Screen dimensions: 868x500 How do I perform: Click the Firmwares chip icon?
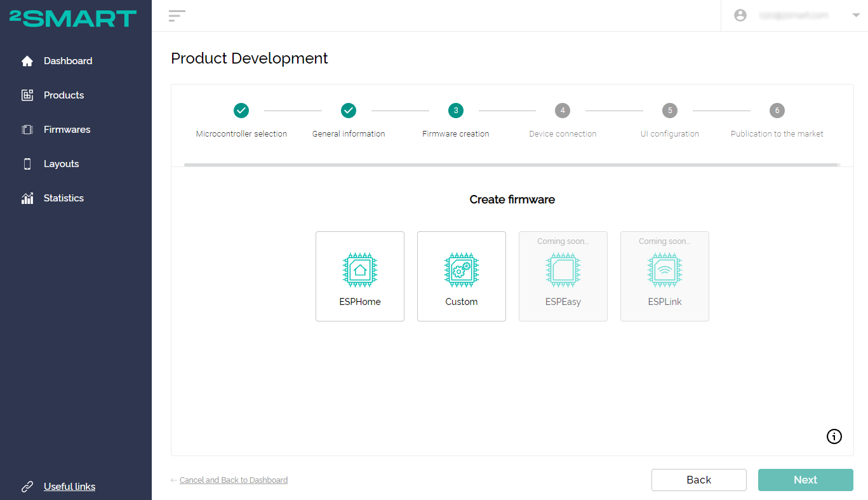point(27,130)
